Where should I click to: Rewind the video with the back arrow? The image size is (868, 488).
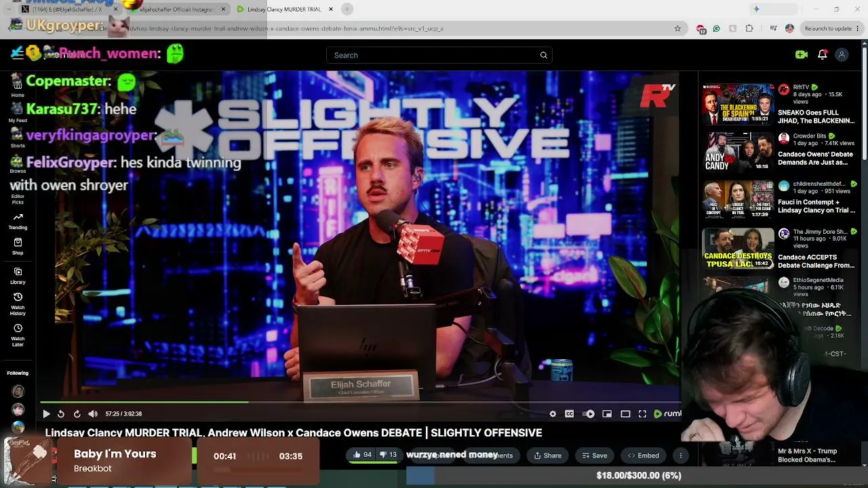coord(61,413)
